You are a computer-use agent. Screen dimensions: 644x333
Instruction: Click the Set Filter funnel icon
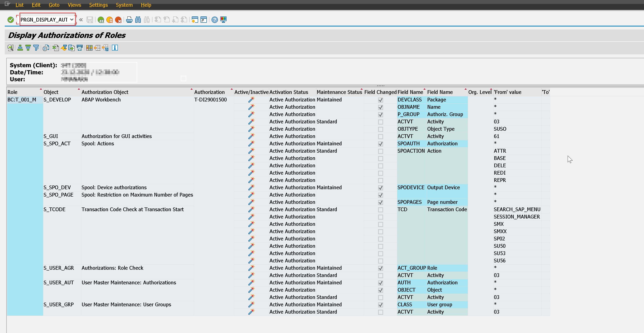(x=36, y=48)
